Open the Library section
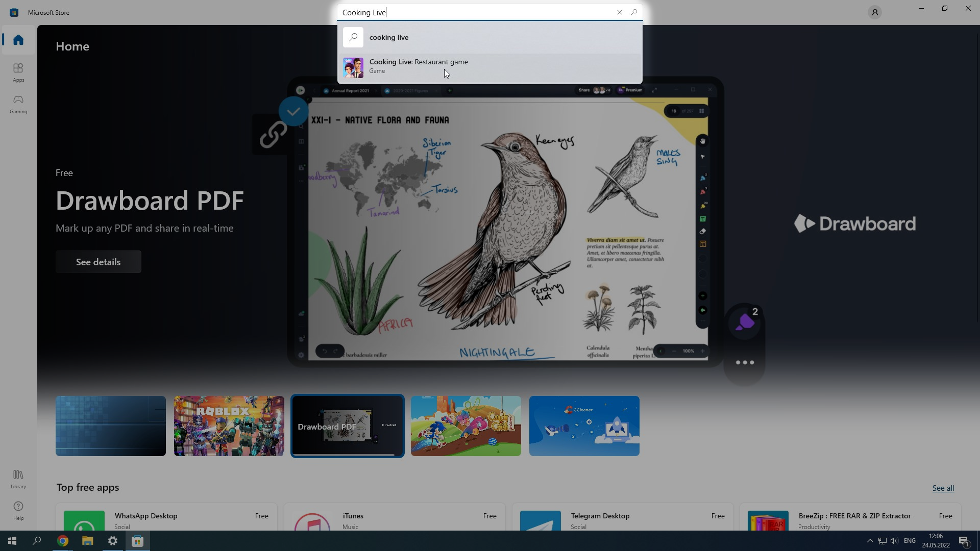 coord(18,479)
